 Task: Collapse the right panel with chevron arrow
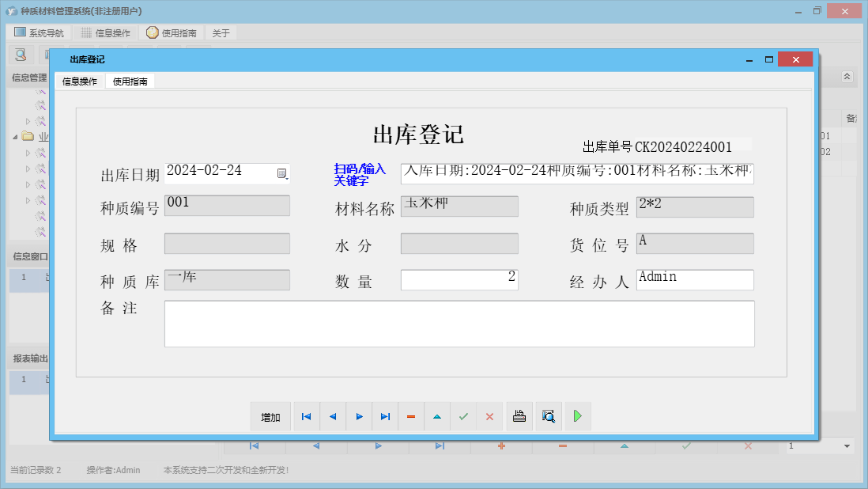click(847, 77)
